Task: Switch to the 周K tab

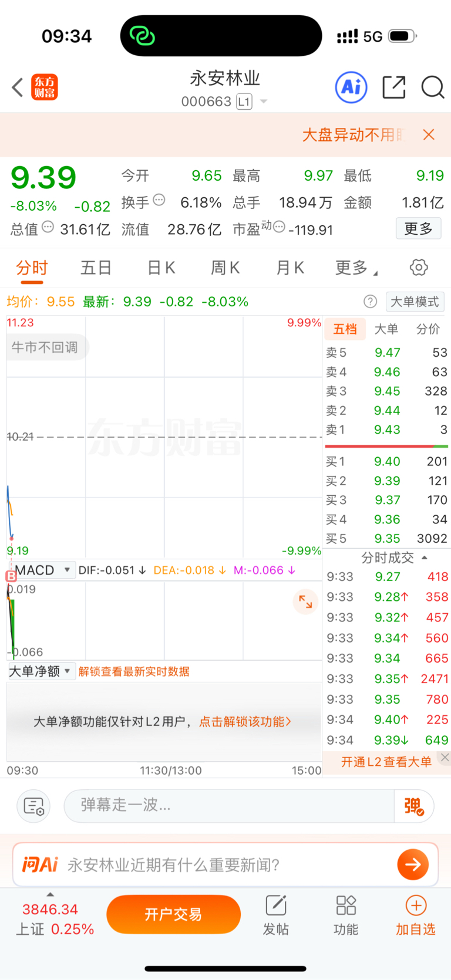Action: pyautogui.click(x=225, y=268)
